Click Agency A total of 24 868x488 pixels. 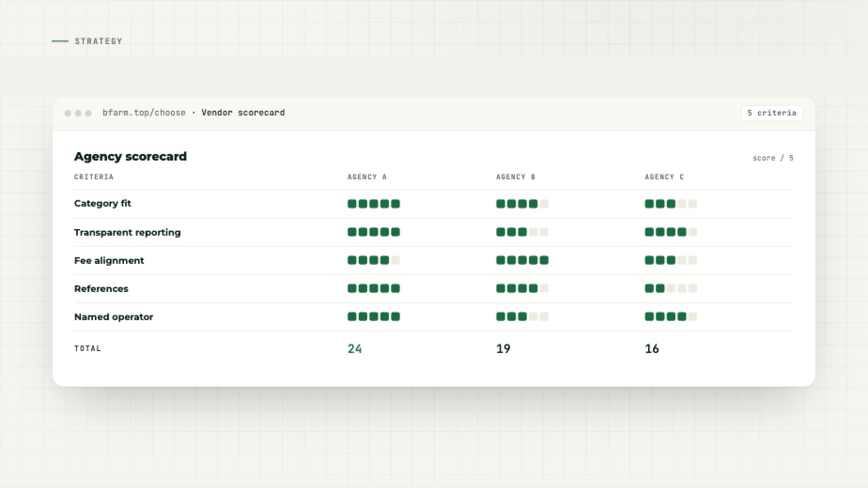pos(355,349)
